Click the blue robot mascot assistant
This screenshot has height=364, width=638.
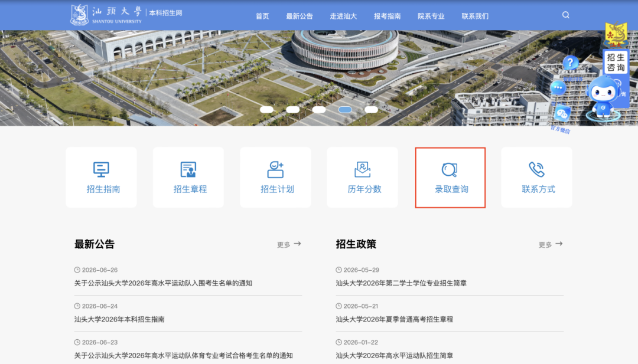click(x=603, y=99)
